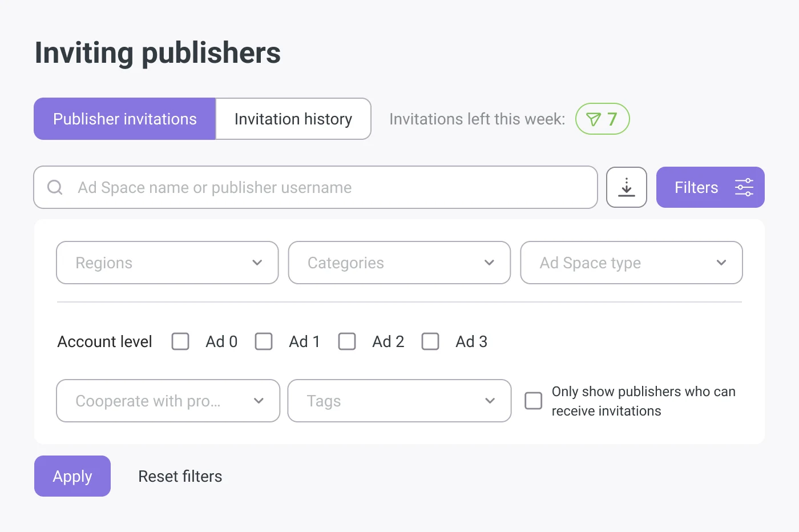Open the Tags dropdown
The height and width of the screenshot is (532, 799).
[x=399, y=401]
